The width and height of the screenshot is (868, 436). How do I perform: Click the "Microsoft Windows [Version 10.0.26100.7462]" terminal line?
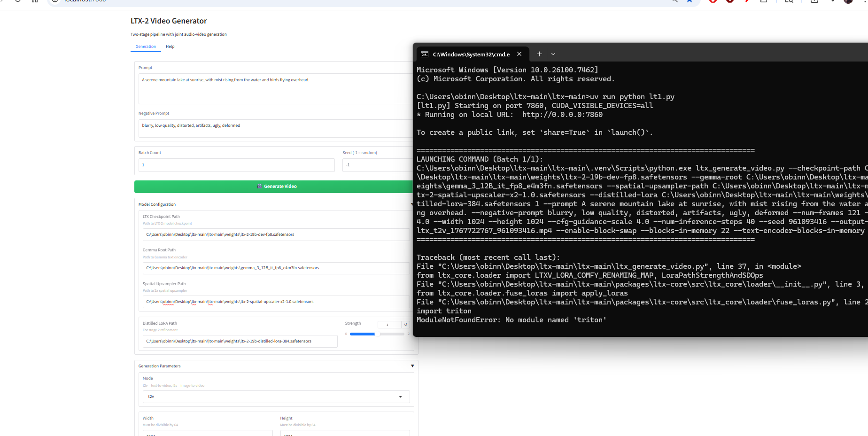[x=507, y=70]
